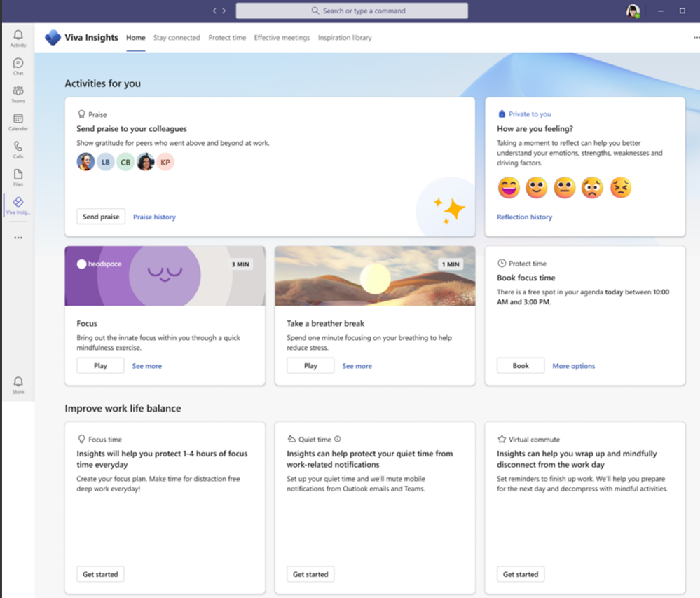The width and height of the screenshot is (700, 598).
Task: Choose the worried sad emoji
Action: (592, 188)
